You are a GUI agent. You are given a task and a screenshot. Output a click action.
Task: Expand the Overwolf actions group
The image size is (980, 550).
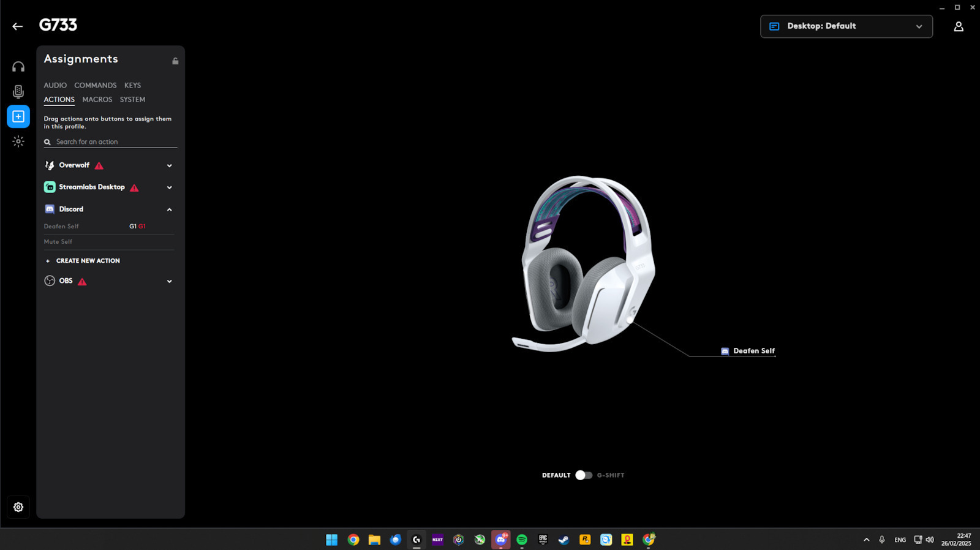point(170,165)
